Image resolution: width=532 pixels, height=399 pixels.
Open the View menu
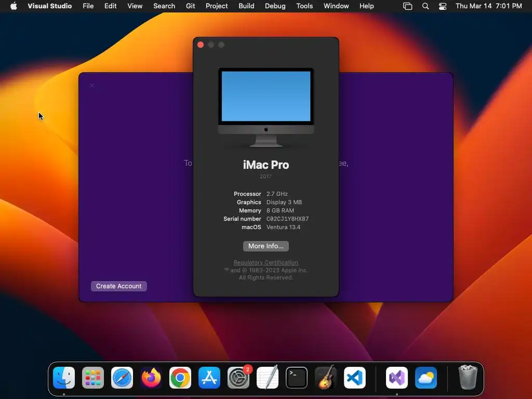click(x=135, y=6)
